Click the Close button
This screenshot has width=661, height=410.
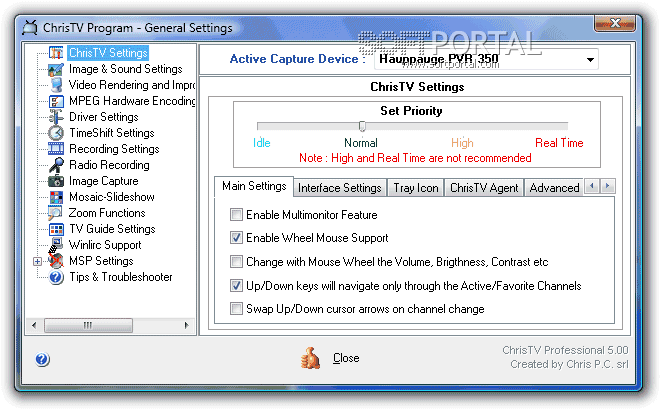tap(346, 358)
